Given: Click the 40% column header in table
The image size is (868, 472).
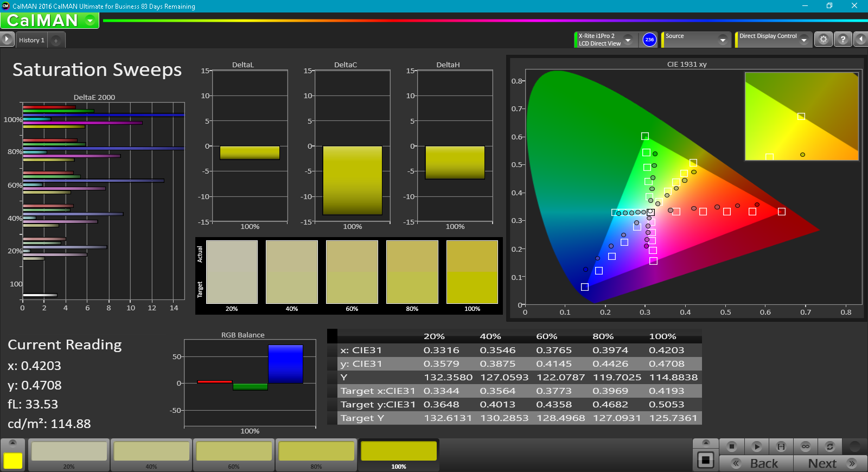Looking at the screenshot, I should coord(490,336).
